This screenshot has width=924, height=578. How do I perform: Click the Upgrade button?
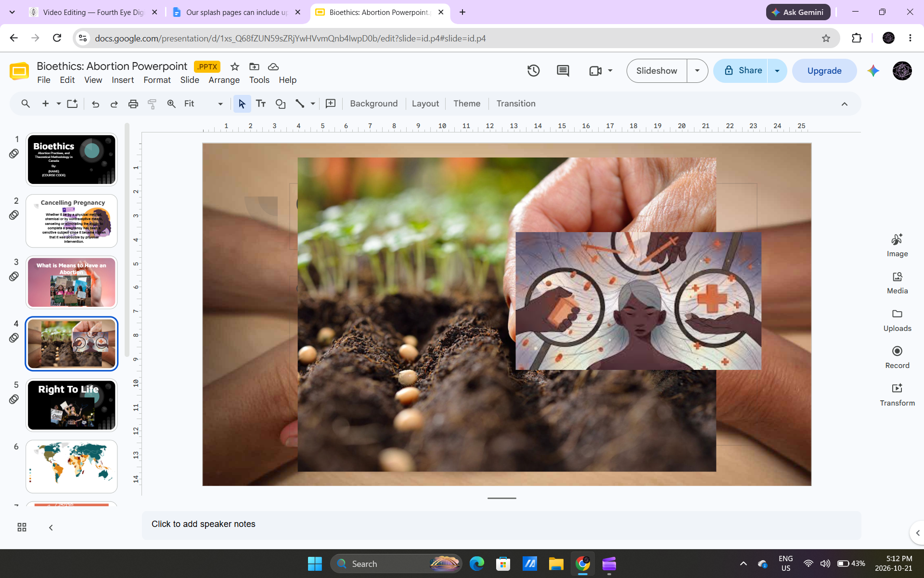pyautogui.click(x=824, y=71)
